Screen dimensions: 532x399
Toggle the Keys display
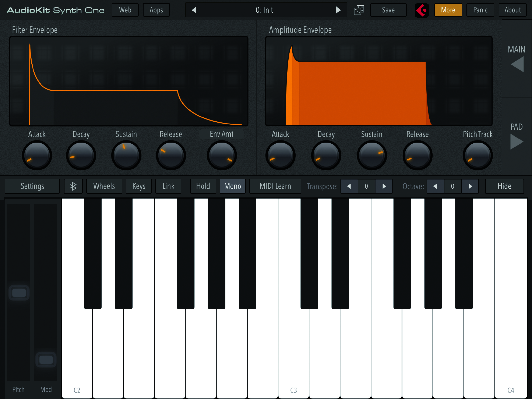[x=139, y=186]
